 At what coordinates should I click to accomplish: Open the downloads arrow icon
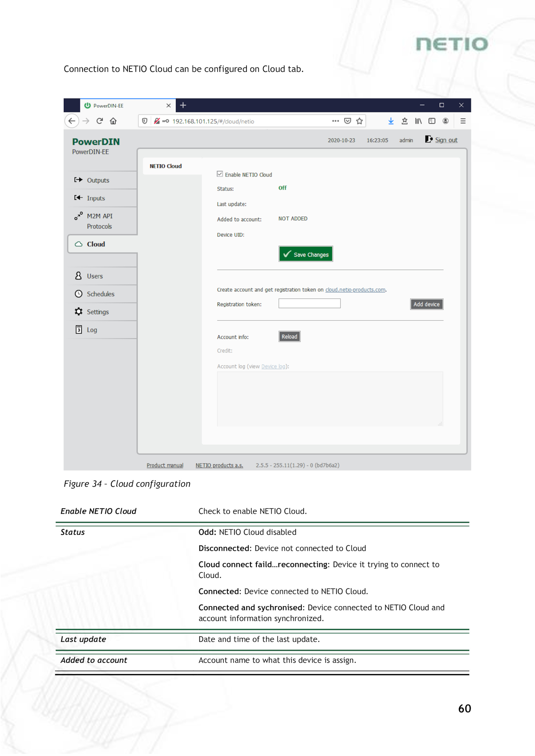(x=391, y=121)
